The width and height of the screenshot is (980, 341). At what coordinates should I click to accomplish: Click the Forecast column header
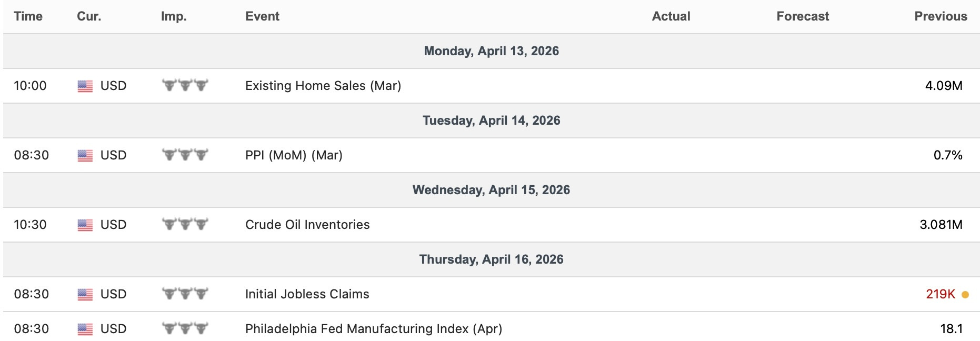click(x=803, y=16)
